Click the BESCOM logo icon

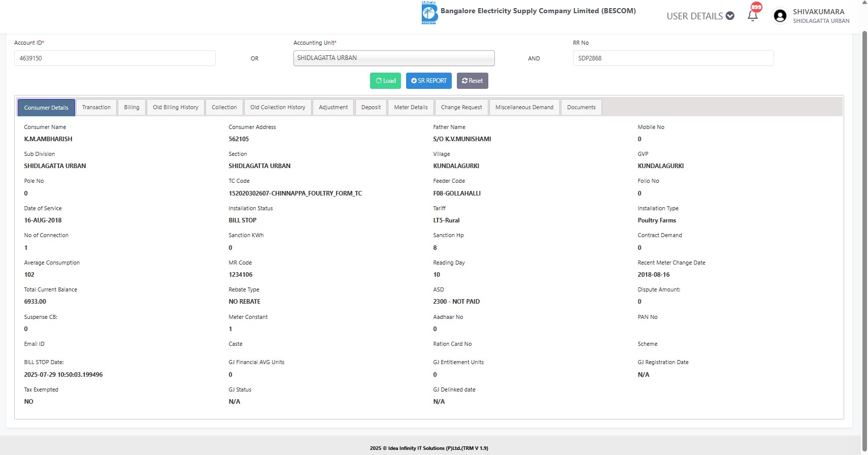pyautogui.click(x=429, y=13)
